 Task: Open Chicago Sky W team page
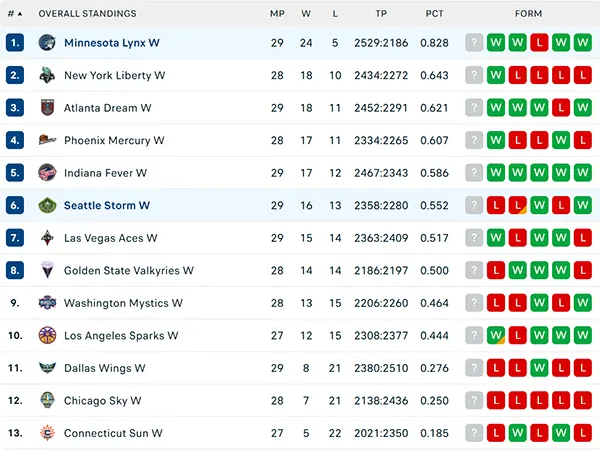103,401
